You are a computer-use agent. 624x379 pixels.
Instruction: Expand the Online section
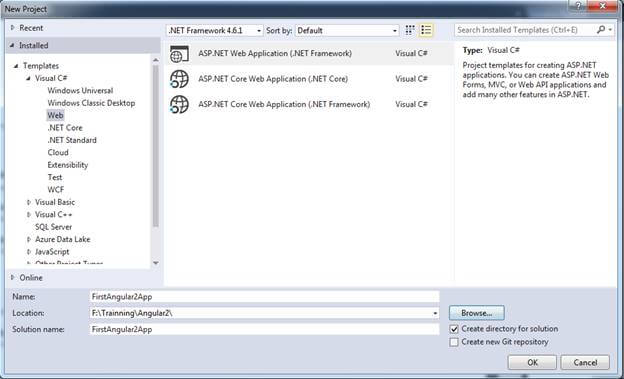click(x=12, y=277)
